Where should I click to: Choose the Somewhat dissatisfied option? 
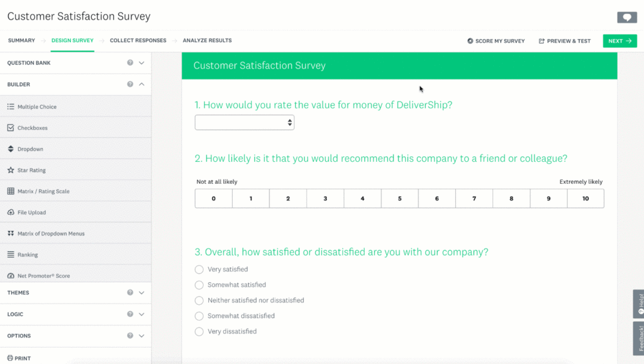point(199,316)
